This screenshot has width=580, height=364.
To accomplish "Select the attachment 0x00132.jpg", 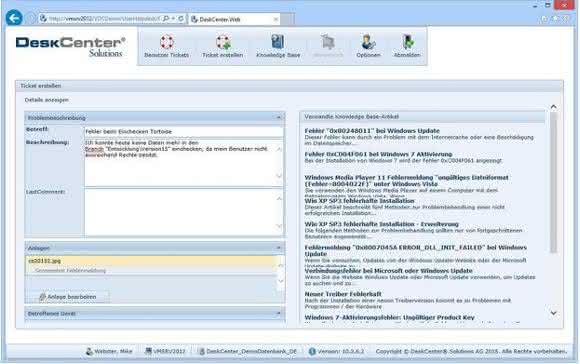I will [x=152, y=261].
